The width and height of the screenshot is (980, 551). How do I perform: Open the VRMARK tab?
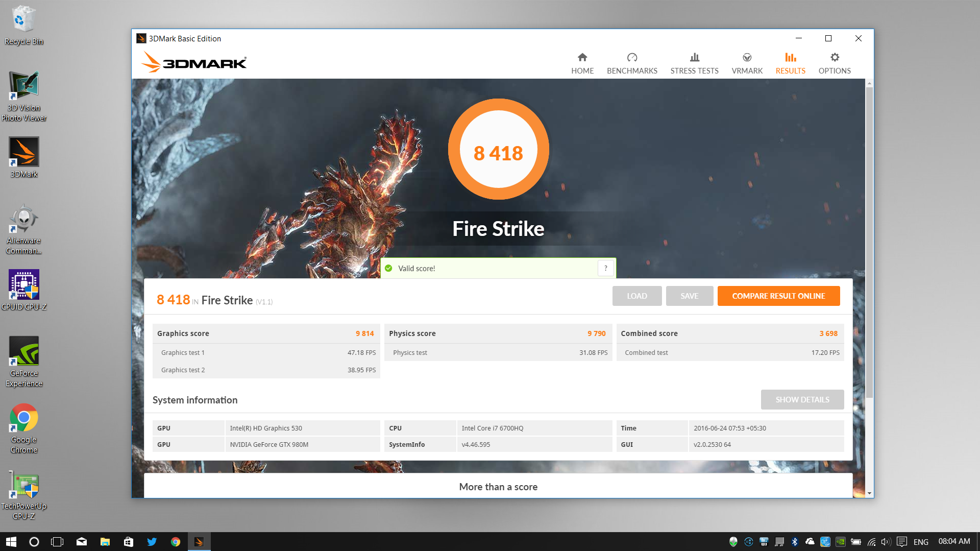(747, 63)
